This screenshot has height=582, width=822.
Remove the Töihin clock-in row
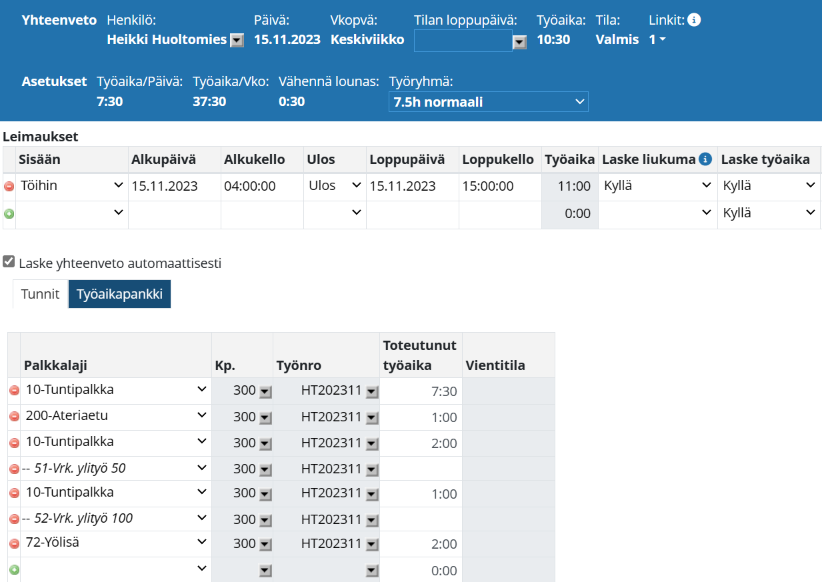point(9,186)
